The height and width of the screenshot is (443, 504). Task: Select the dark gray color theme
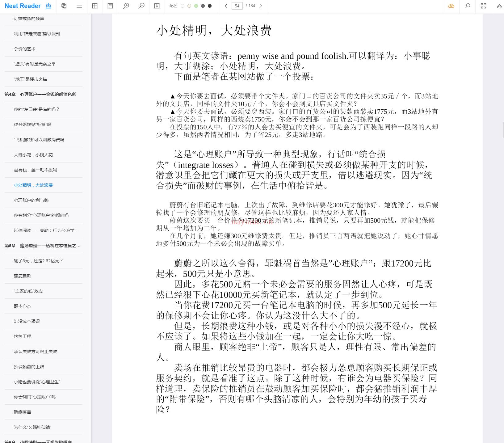tap(203, 6)
